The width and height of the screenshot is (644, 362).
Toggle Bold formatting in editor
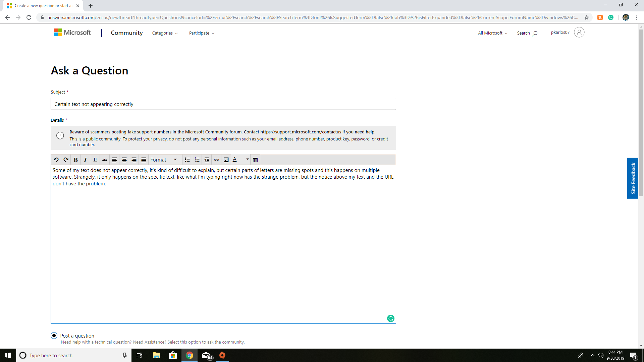pyautogui.click(x=76, y=160)
